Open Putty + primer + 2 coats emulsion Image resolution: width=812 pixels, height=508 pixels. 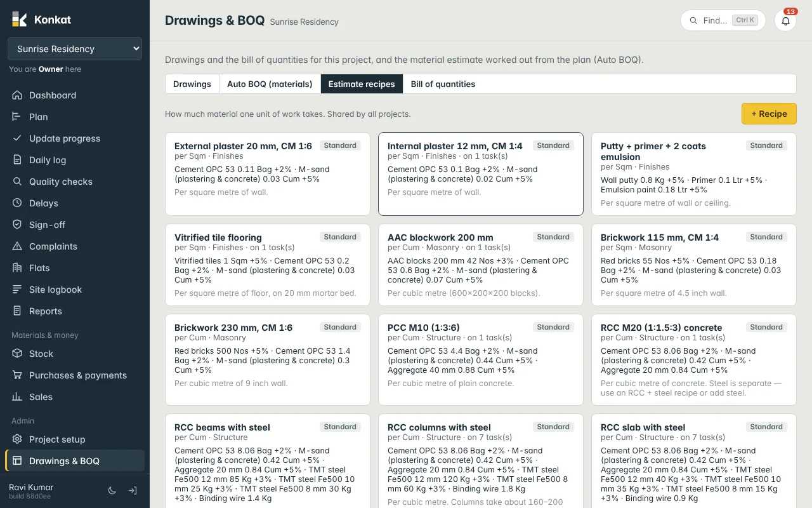pyautogui.click(x=694, y=174)
